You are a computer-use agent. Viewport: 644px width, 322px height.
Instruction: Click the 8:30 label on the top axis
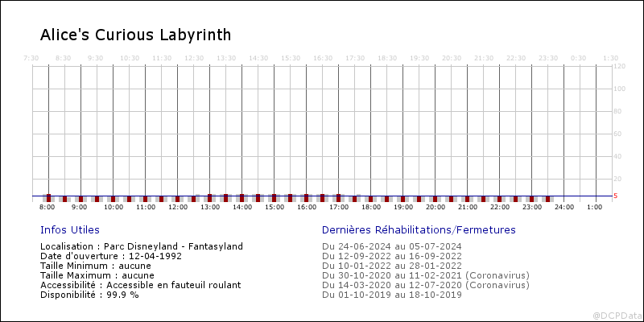point(64,58)
